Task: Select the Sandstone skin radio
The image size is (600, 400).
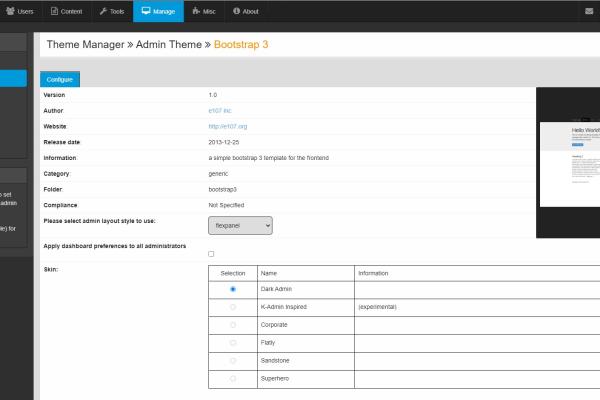Action: [x=233, y=361]
